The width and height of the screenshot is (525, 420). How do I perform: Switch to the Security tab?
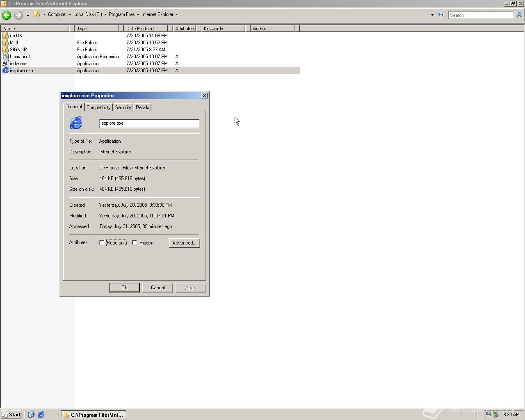click(x=123, y=107)
